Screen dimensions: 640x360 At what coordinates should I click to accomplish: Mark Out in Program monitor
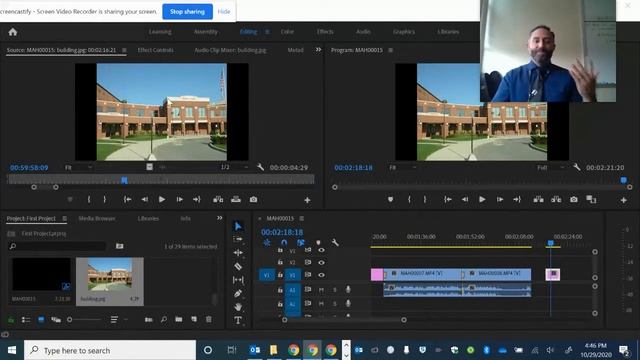tap(425, 200)
